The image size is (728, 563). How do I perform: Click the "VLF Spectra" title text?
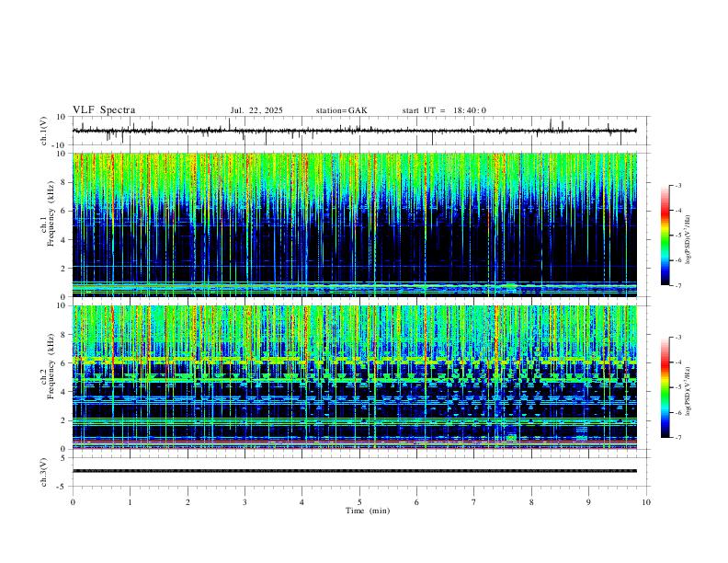coord(104,110)
